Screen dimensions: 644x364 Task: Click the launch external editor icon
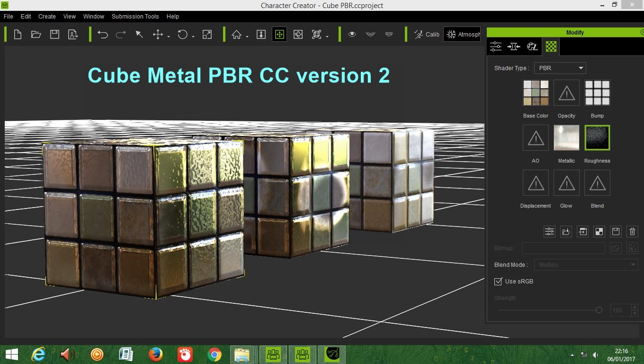pos(582,231)
